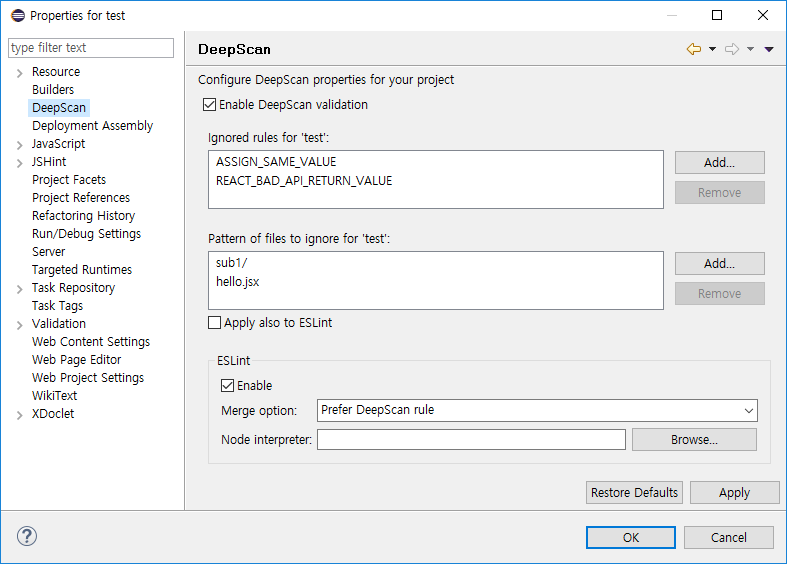Image resolution: width=787 pixels, height=564 pixels.
Task: Close the Properties for test window
Action: (x=763, y=15)
